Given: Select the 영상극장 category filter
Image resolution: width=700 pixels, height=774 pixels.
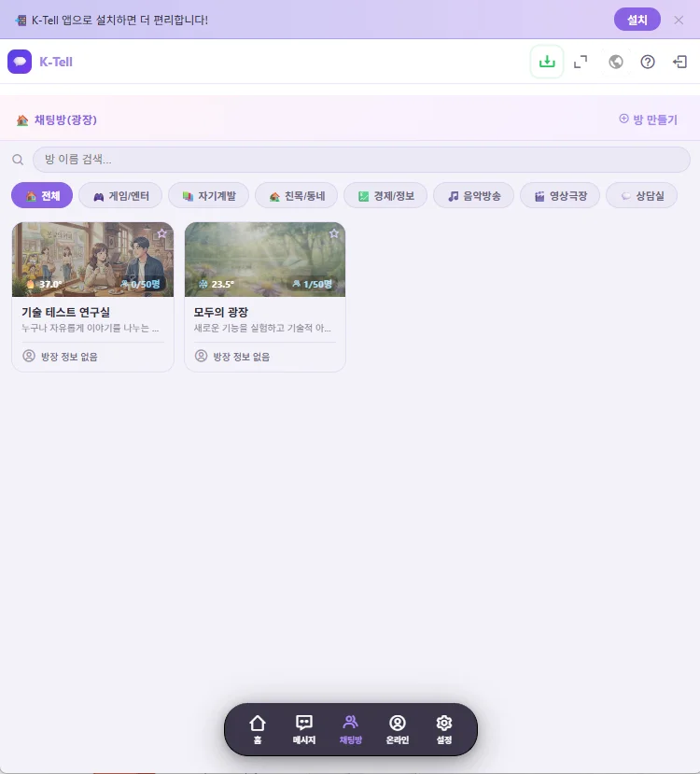Looking at the screenshot, I should [560, 195].
